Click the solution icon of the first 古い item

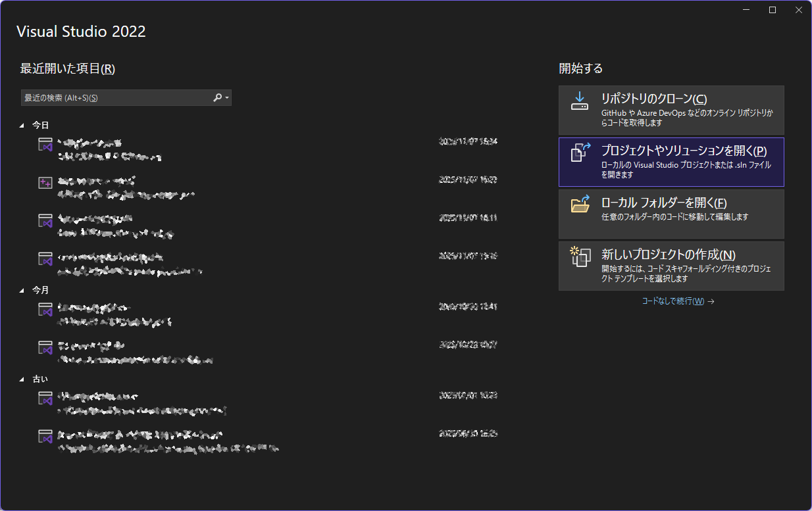click(x=45, y=399)
